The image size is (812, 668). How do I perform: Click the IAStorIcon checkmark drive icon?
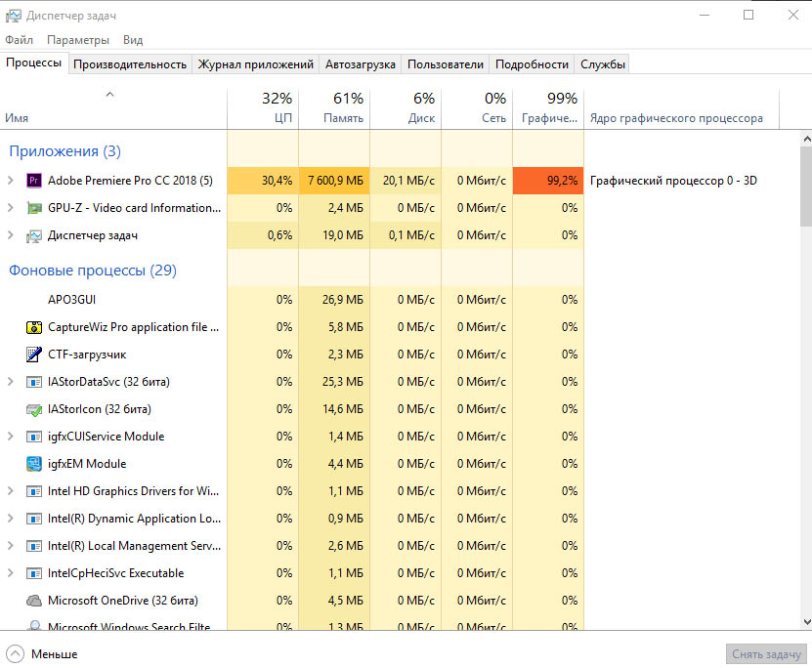point(33,410)
